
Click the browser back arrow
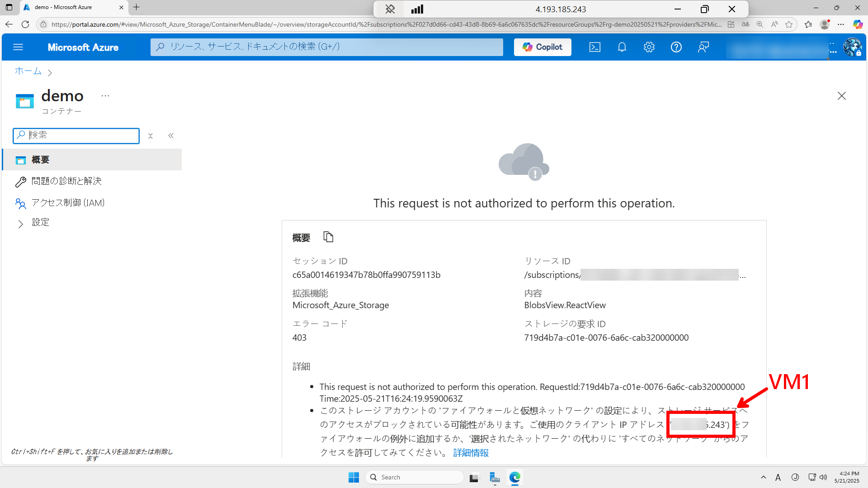pyautogui.click(x=9, y=24)
